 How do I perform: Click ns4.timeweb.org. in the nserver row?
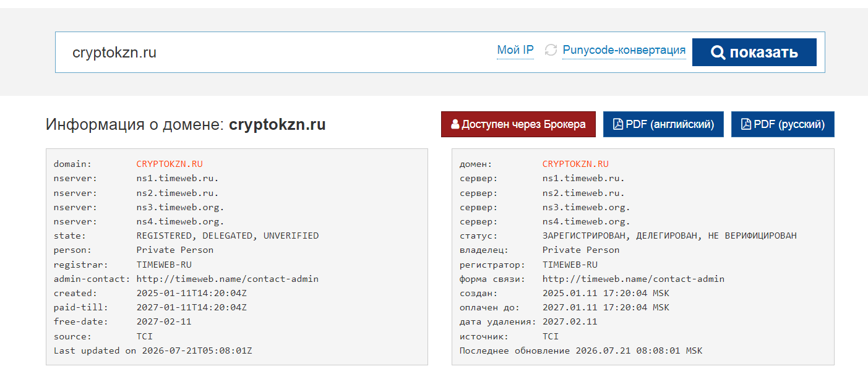180,221
